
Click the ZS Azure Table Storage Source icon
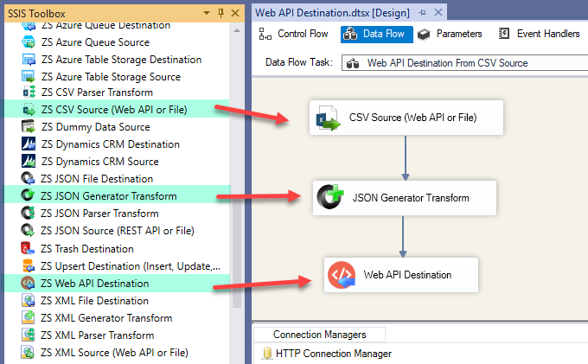29,76
